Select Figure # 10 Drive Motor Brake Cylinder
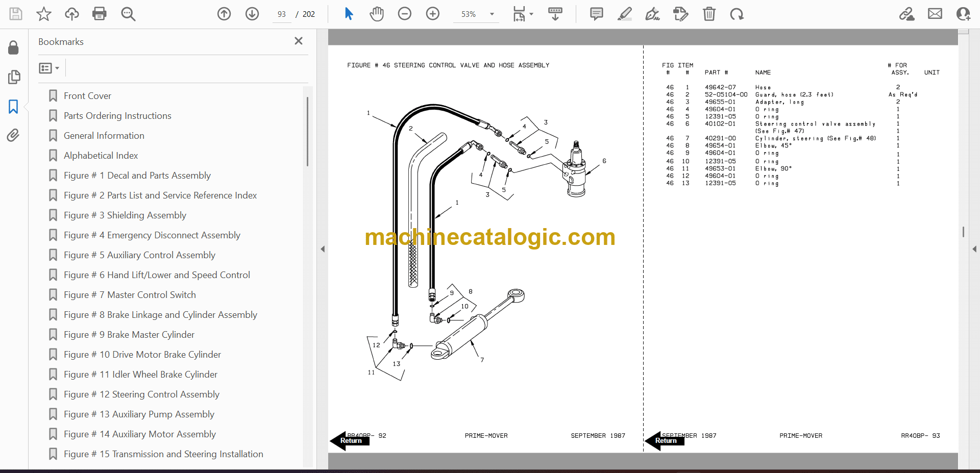This screenshot has width=980, height=473. point(142,355)
